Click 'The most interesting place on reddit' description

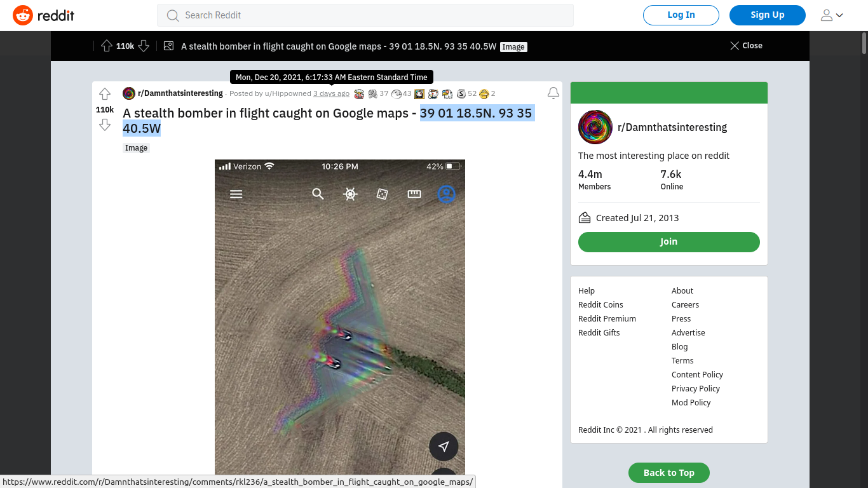(654, 156)
